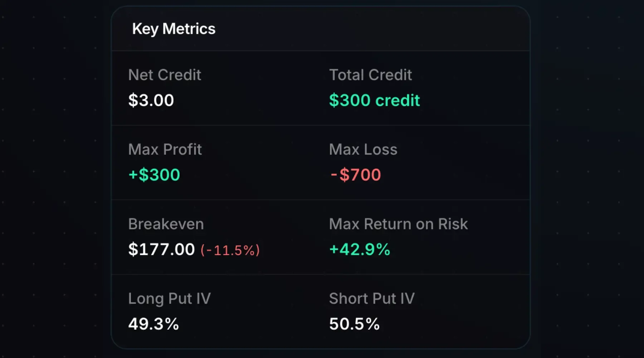Click the red -$700 max loss value
The height and width of the screenshot is (358, 644).
click(x=356, y=174)
